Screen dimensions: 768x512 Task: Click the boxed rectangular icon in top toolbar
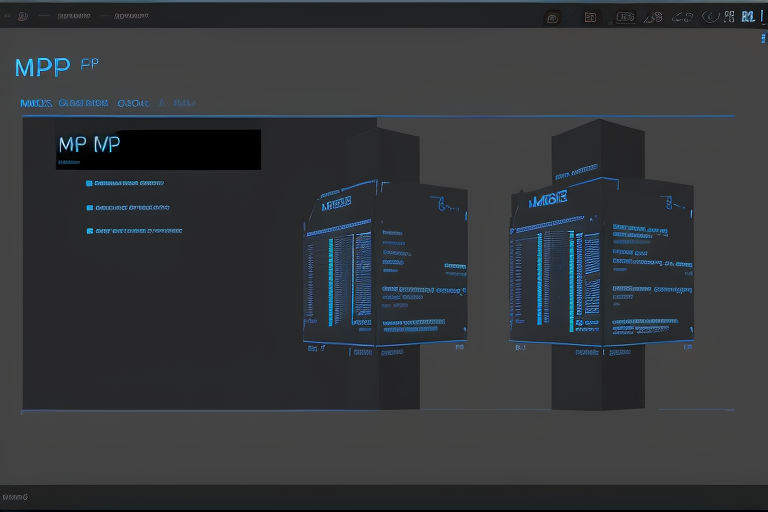click(x=626, y=17)
